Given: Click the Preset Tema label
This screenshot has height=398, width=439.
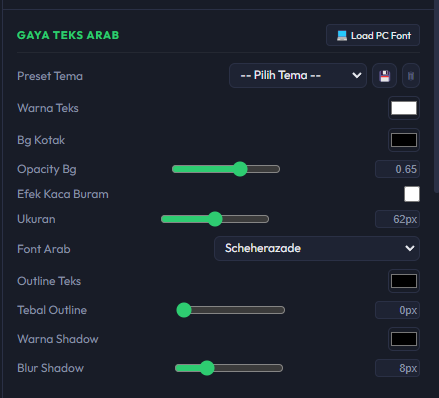Looking at the screenshot, I should pos(50,76).
